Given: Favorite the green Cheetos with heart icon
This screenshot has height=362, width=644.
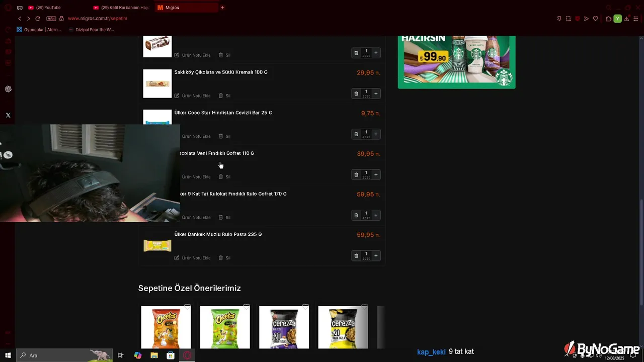Looking at the screenshot, I should coord(247,307).
